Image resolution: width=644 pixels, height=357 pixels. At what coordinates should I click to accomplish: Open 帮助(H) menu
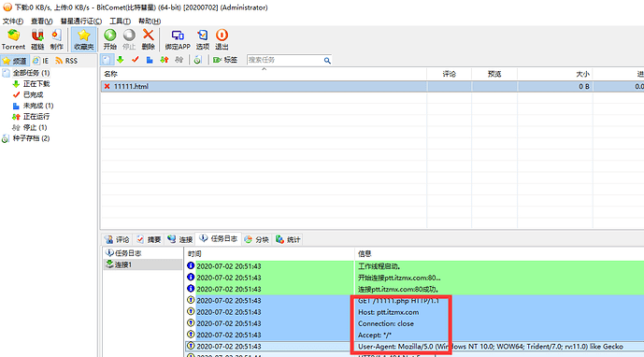(x=150, y=21)
